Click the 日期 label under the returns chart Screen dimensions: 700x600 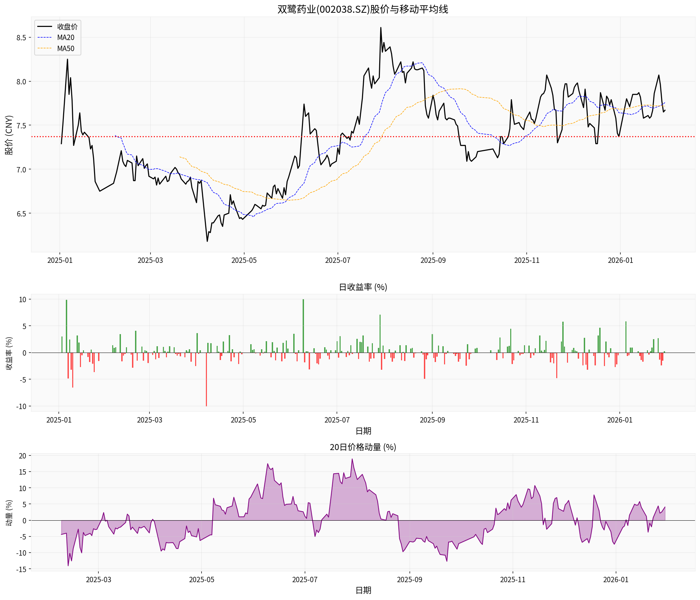point(363,431)
